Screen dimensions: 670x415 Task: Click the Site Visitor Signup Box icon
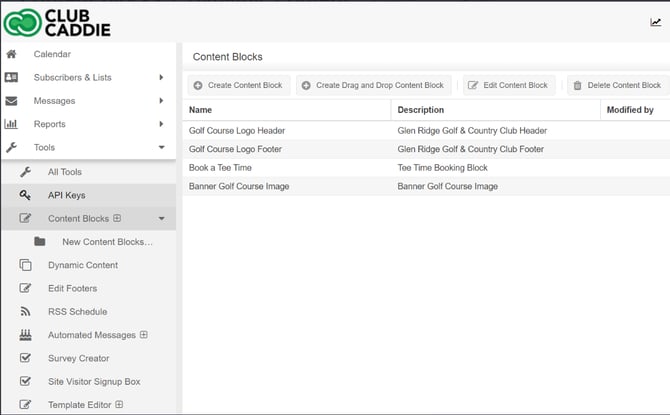(x=26, y=381)
